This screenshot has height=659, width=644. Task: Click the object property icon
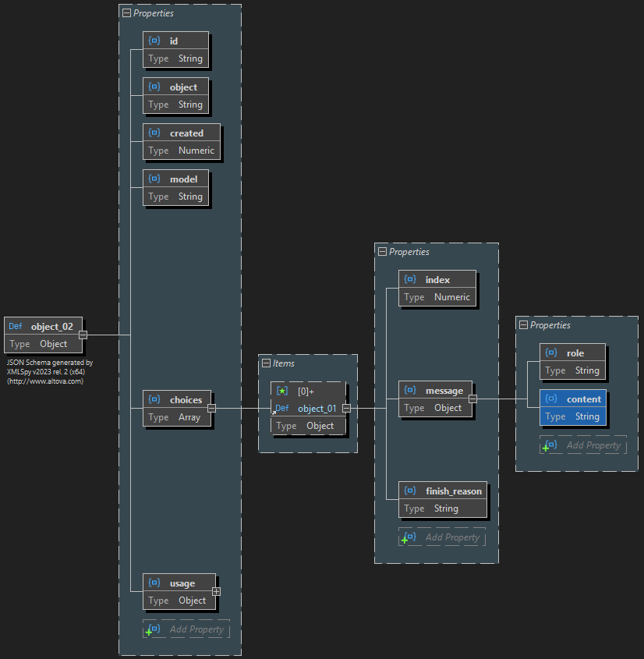click(x=154, y=87)
